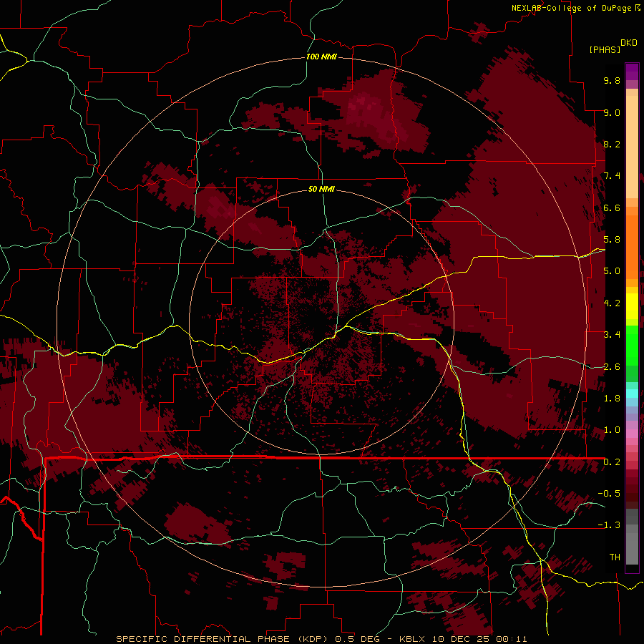Click the 5.8 scale value

612,240
